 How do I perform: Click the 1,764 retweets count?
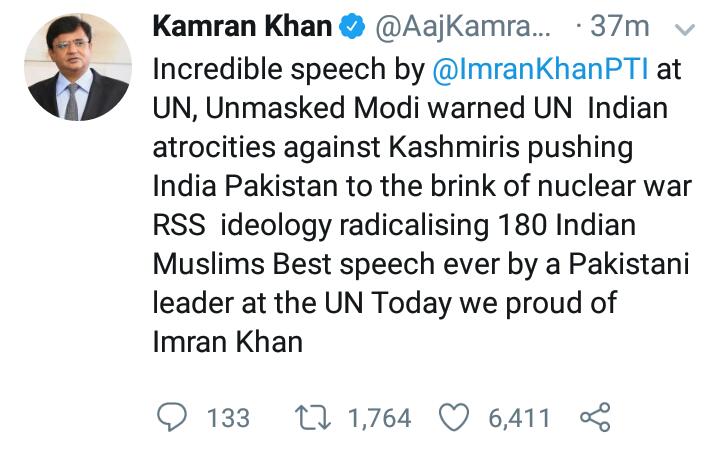click(x=379, y=418)
